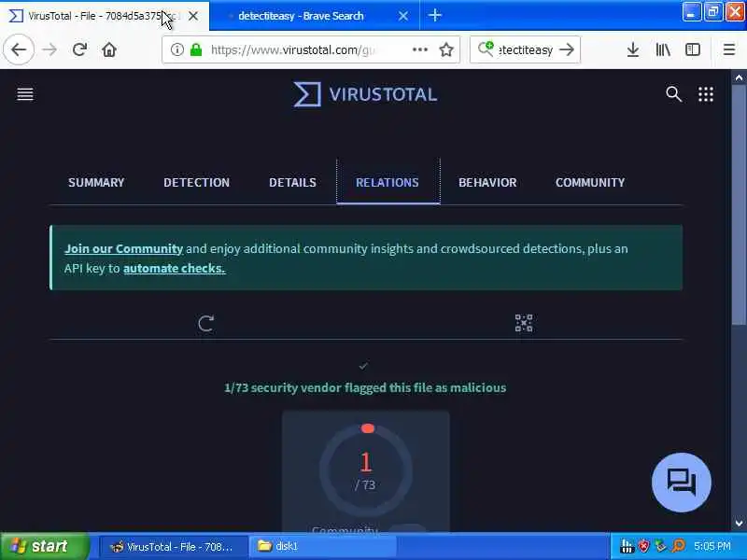Select VirusTotal taskbar button
Viewport: 747px width, 560px height.
click(x=174, y=546)
